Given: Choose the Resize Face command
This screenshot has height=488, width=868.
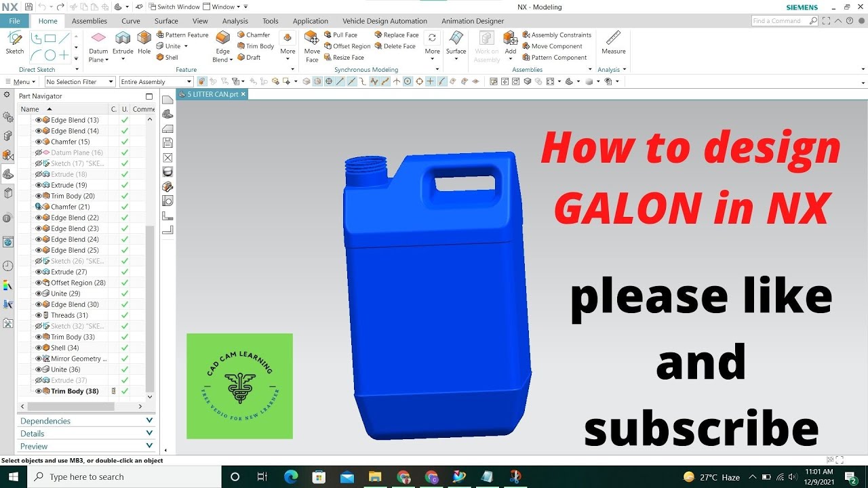Looking at the screenshot, I should click(x=344, y=58).
